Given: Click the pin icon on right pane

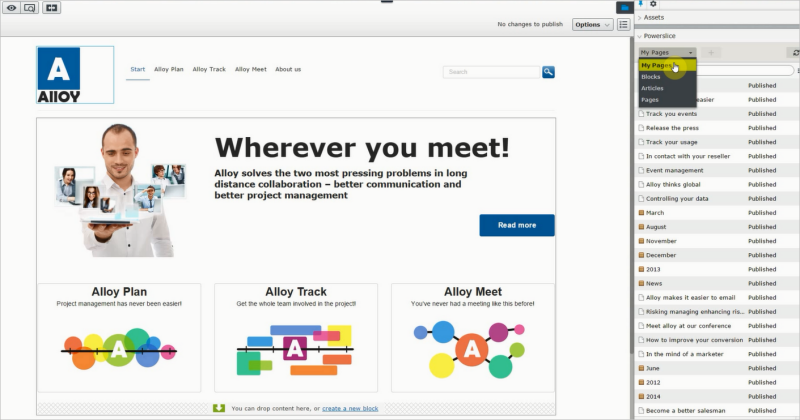Looking at the screenshot, I should coord(641,4).
